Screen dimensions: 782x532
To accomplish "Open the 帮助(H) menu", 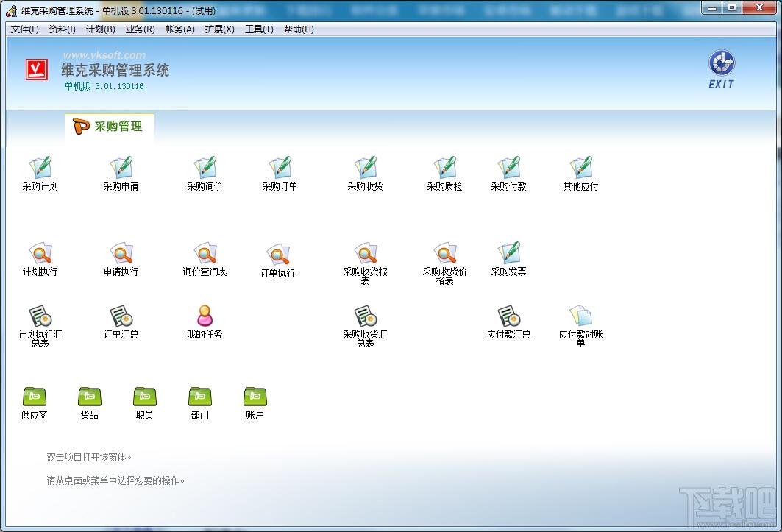I will tap(299, 29).
